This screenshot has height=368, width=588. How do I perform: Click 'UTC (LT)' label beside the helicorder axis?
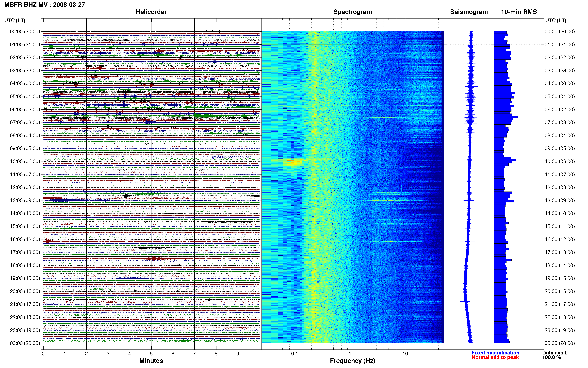coord(15,20)
